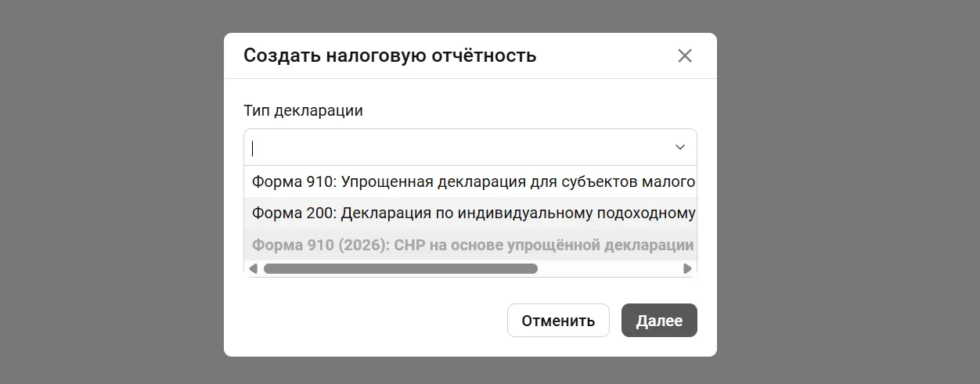Image resolution: width=980 pixels, height=384 pixels.
Task: Select Форма 910 simplified declaration option
Action: pos(472,182)
